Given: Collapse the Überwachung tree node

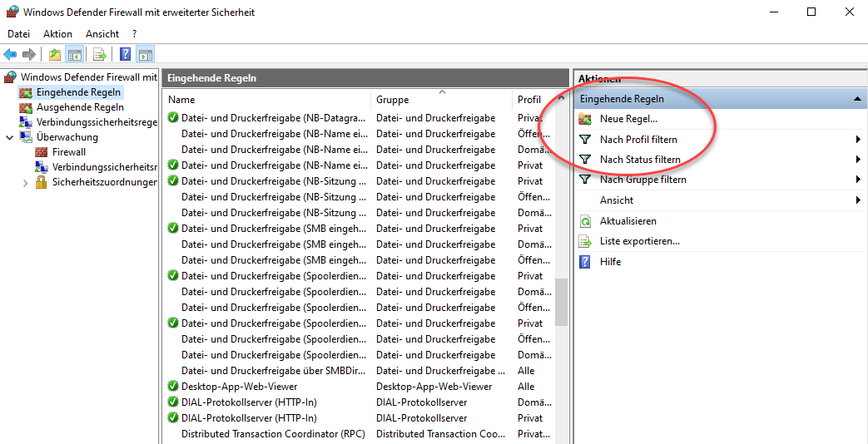Looking at the screenshot, I should coord(9,137).
